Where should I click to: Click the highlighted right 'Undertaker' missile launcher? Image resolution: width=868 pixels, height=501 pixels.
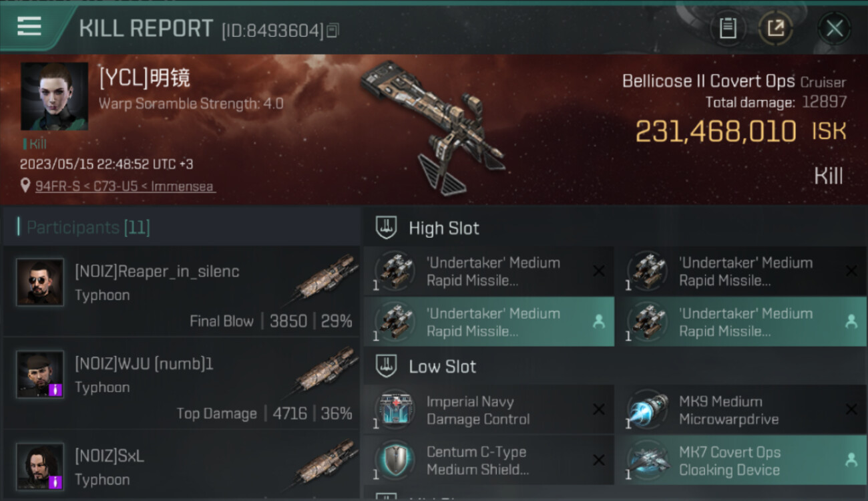click(740, 322)
